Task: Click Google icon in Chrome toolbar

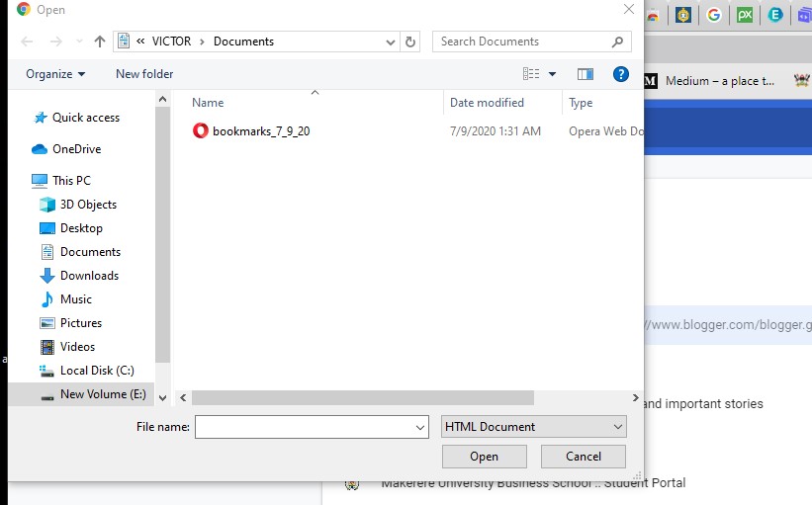Action: [x=714, y=15]
